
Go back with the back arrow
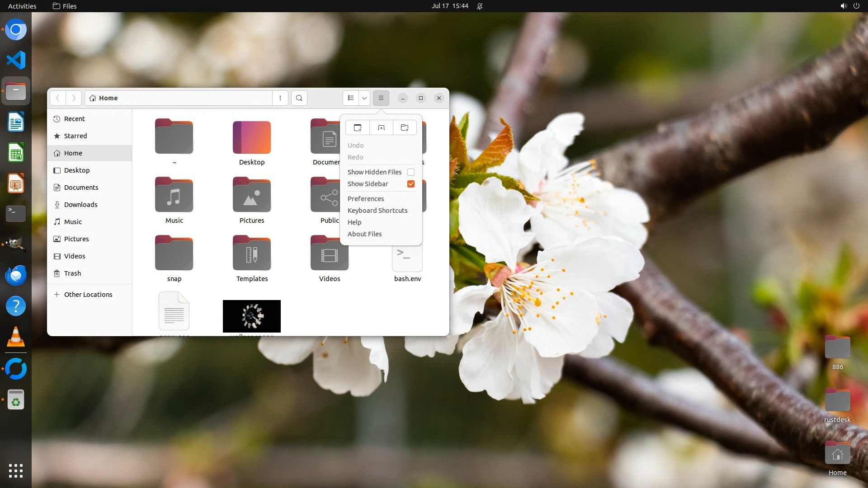[x=58, y=98]
